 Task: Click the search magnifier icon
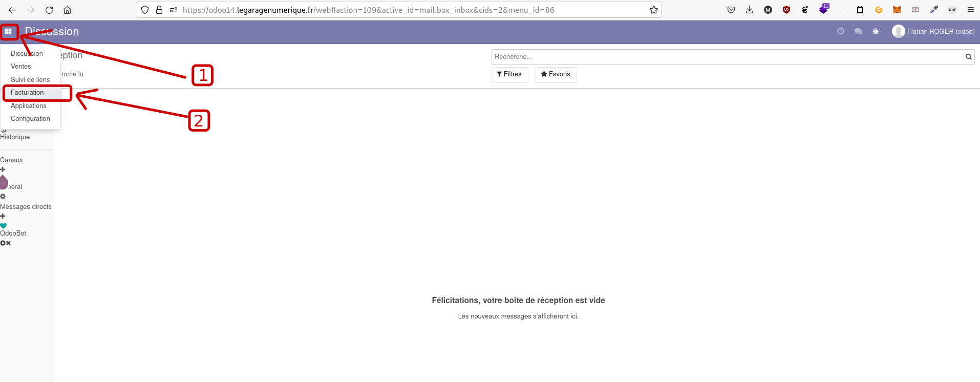tap(968, 57)
